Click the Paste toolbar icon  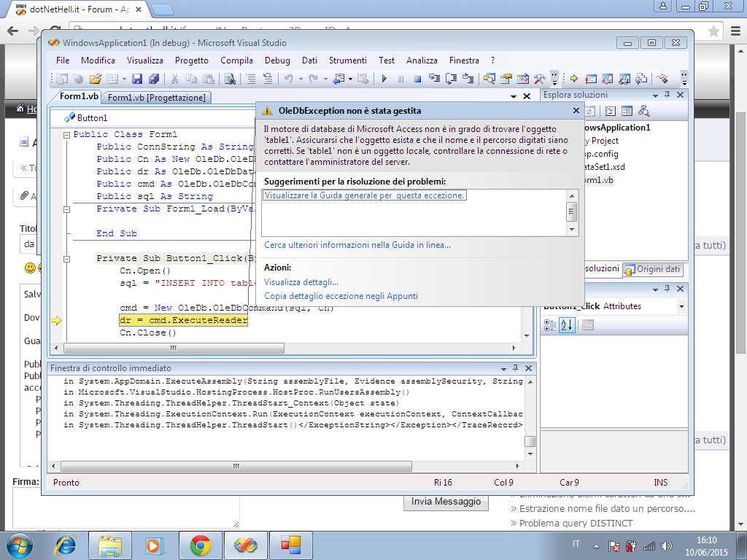[x=208, y=79]
